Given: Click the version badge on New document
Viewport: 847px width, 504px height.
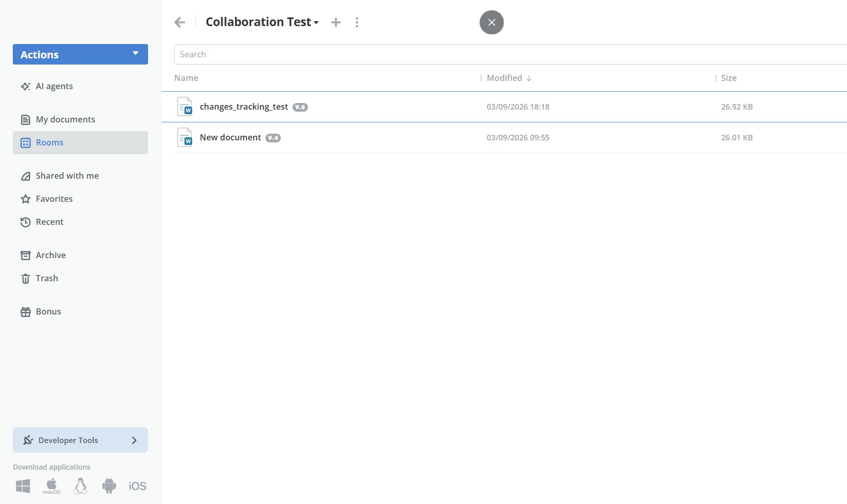Looking at the screenshot, I should click(273, 138).
